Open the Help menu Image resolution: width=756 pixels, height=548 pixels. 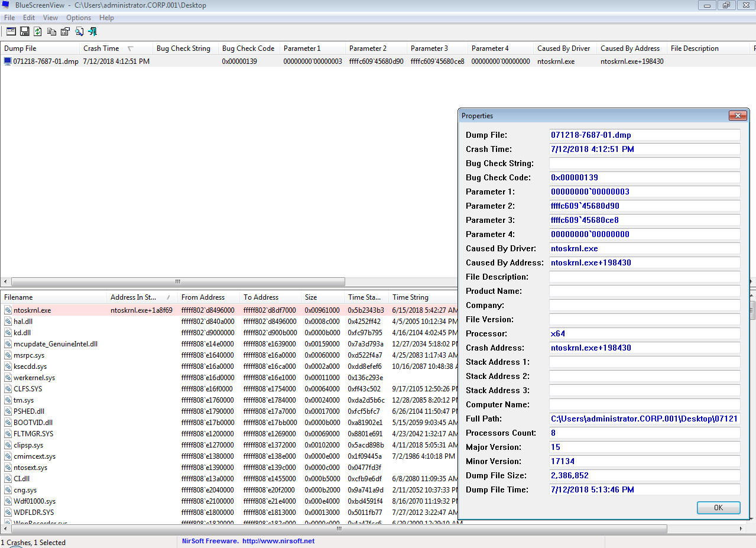click(x=106, y=18)
